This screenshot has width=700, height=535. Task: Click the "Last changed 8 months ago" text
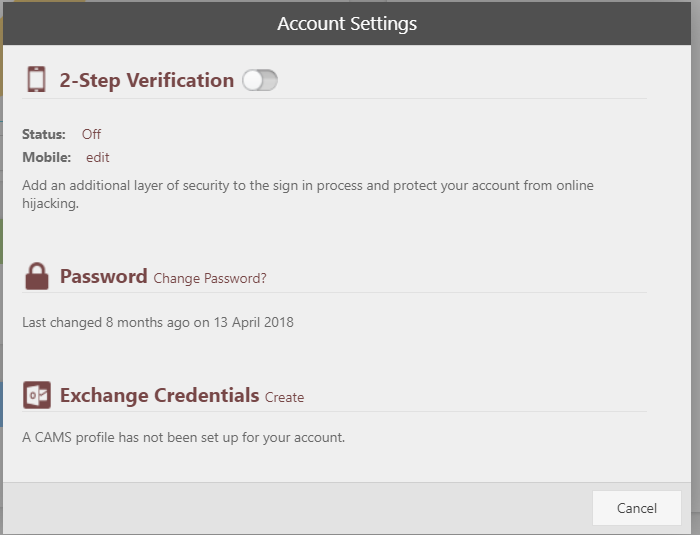tap(158, 322)
